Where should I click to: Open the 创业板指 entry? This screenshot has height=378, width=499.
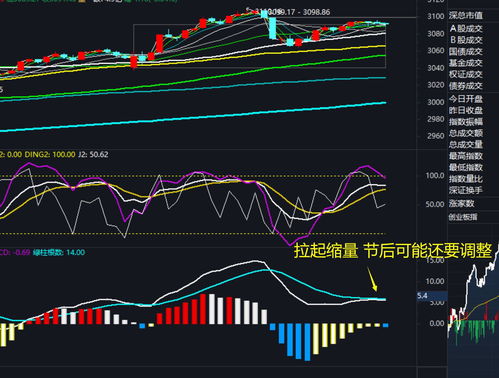(x=463, y=217)
